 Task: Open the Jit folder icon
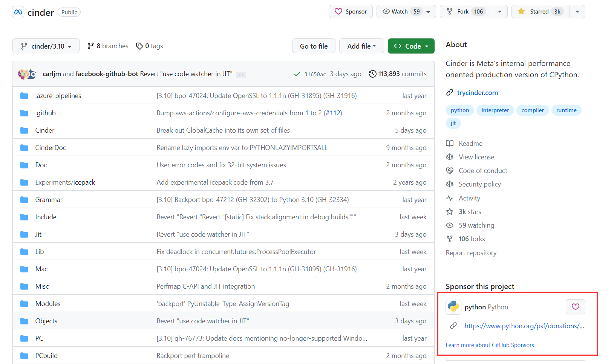point(24,234)
